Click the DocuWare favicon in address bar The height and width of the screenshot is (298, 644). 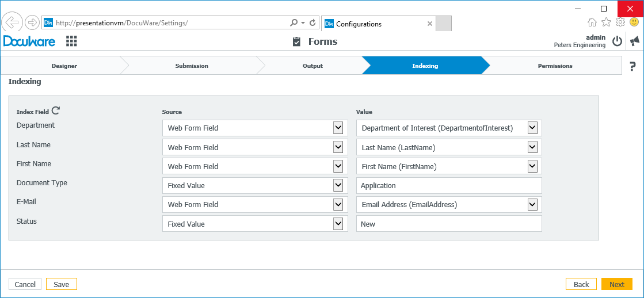(x=48, y=23)
